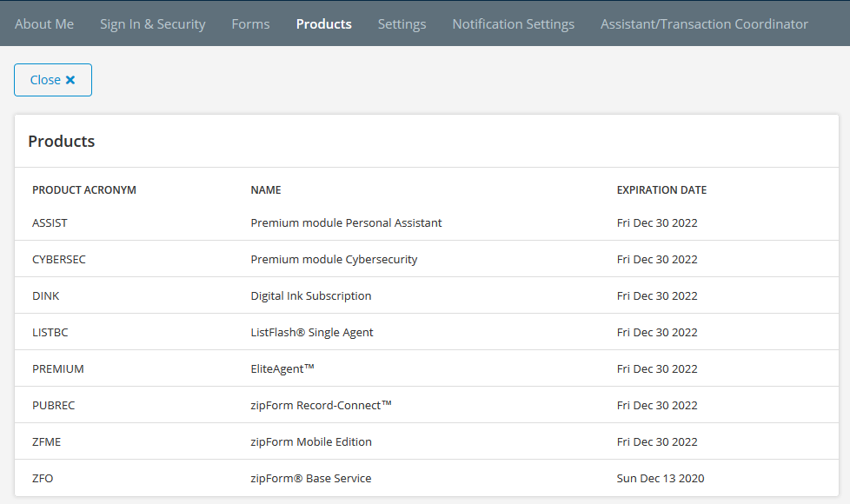
Task: Click the EXPIRATION DATE column header
Action: [x=661, y=189]
